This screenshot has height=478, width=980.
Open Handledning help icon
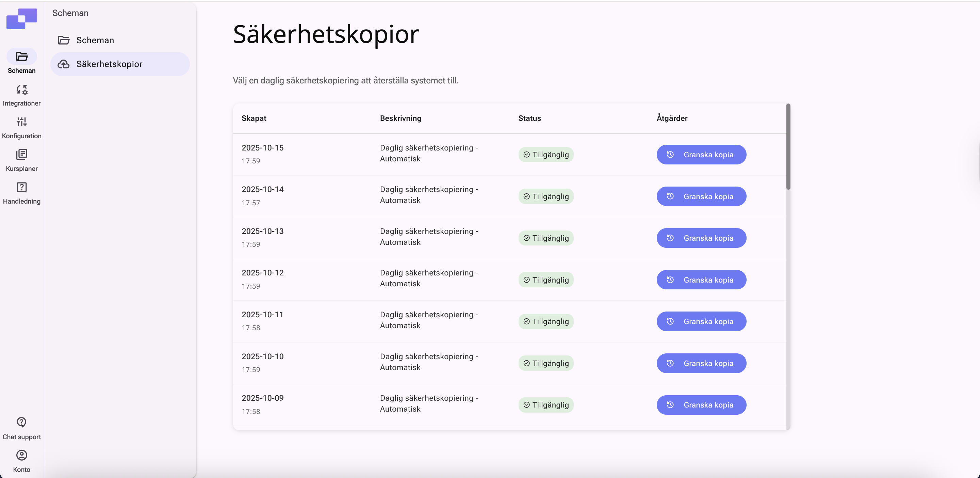click(x=22, y=187)
